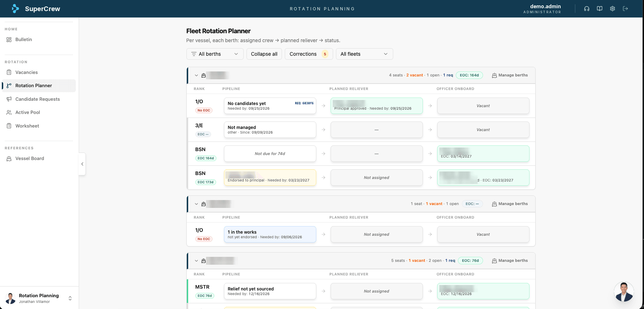This screenshot has width=644, height=309.
Task: Collapse the sidebar with arrow handle
Action: 82,164
